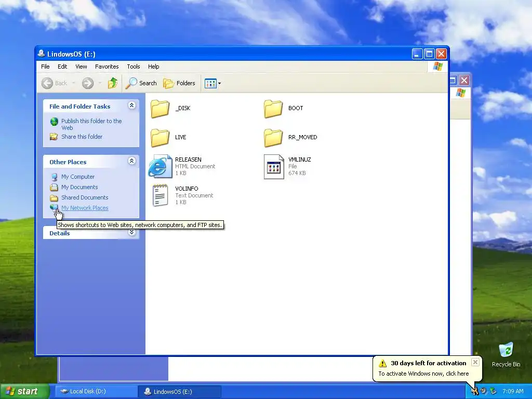
Task: Open the Edit menu
Action: 62,66
